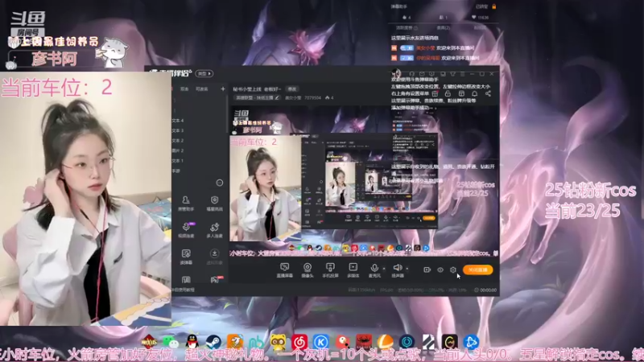Select the 图片 2 source row
This screenshot has width=644, height=362.
coord(199,150)
